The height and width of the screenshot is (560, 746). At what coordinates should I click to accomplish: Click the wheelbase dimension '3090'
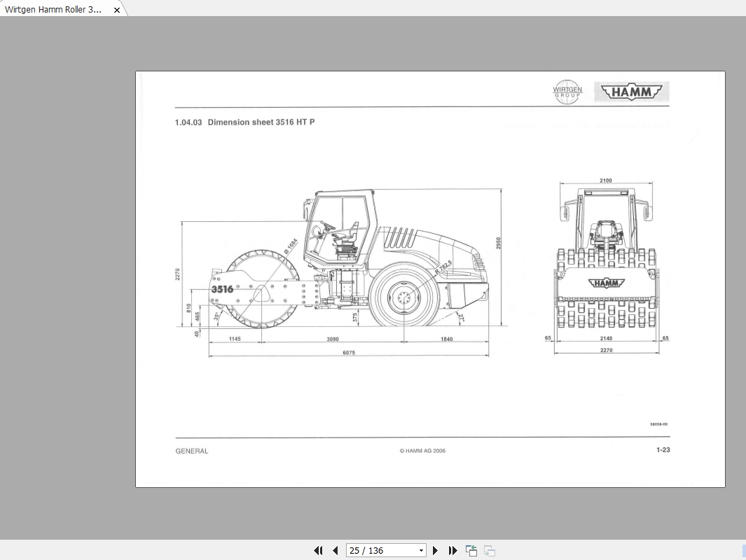[x=333, y=339]
